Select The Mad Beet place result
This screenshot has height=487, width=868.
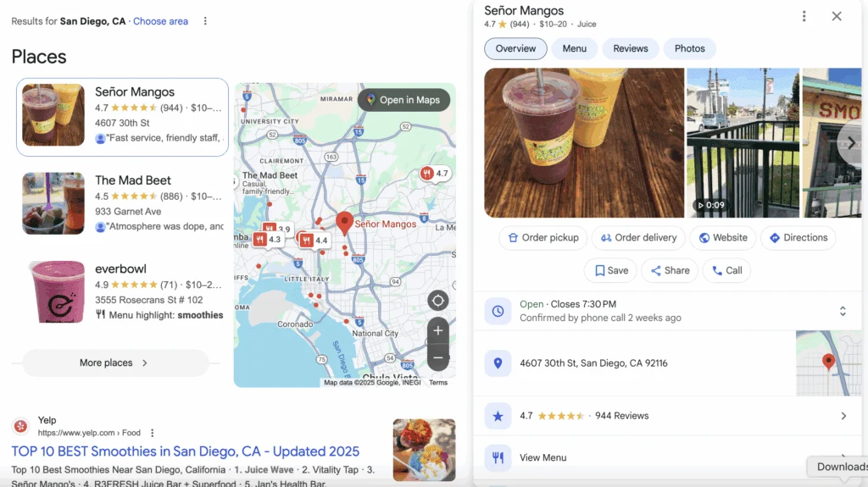pyautogui.click(x=122, y=203)
